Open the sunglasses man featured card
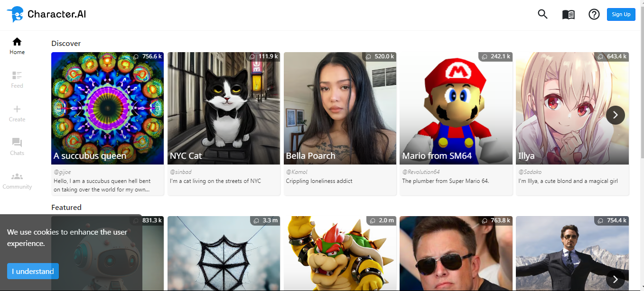Viewport: 644px width, 291px height. (456, 254)
